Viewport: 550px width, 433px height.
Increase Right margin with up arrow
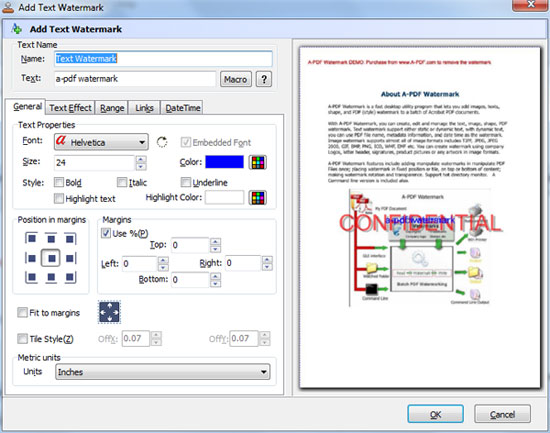[267, 260]
